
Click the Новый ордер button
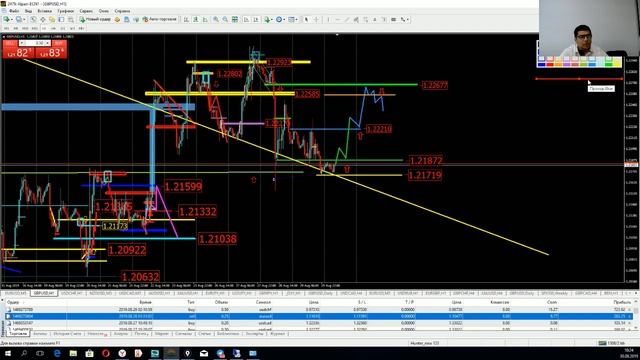pos(96,19)
